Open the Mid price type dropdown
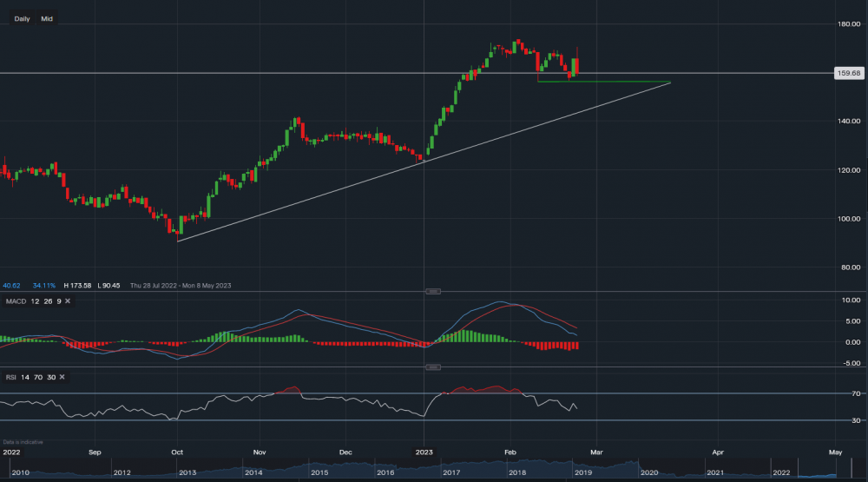 tap(47, 18)
